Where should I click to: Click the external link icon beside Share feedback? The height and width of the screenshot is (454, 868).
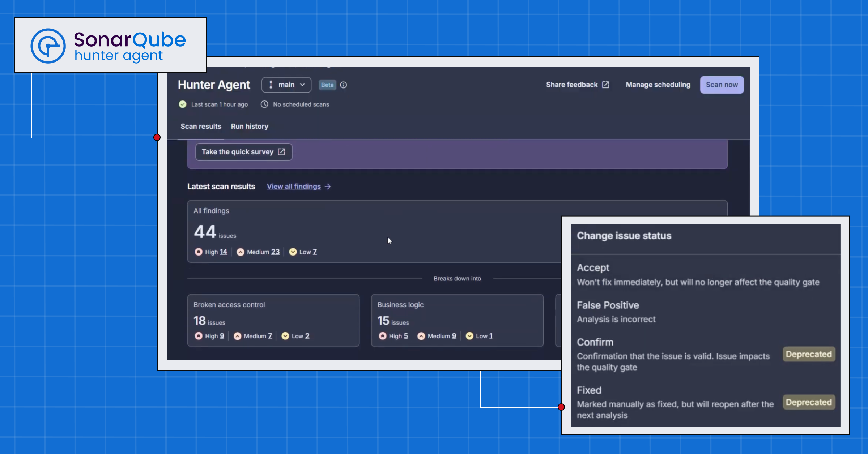[x=606, y=85]
